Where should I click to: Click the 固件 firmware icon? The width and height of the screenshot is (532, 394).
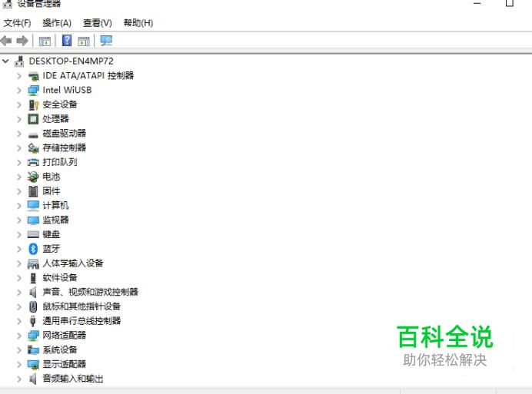click(33, 191)
